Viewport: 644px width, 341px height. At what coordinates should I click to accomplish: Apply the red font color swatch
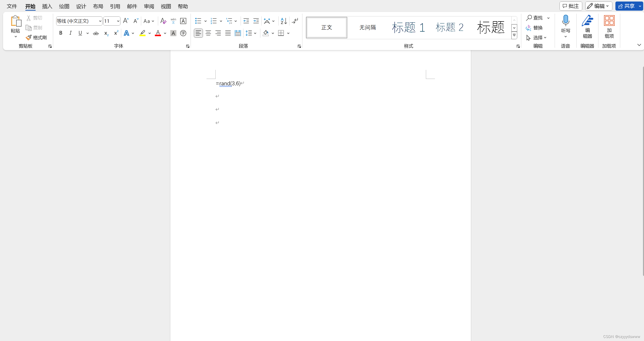pyautogui.click(x=158, y=33)
